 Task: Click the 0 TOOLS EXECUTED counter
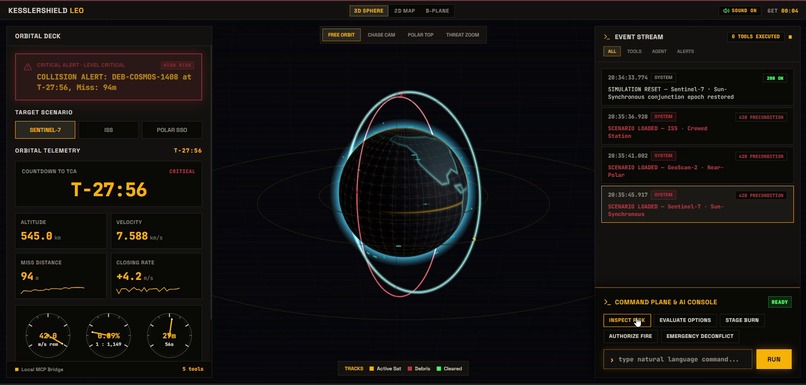coord(756,37)
